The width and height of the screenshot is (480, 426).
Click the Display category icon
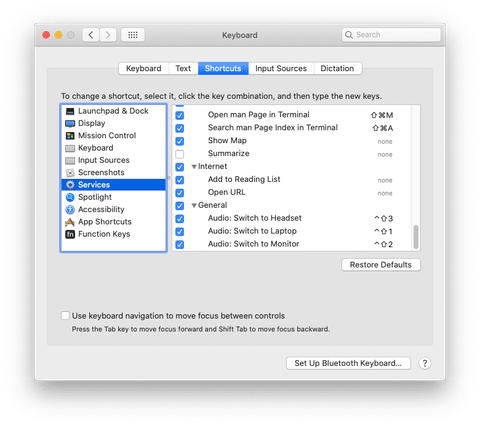pyautogui.click(x=70, y=123)
